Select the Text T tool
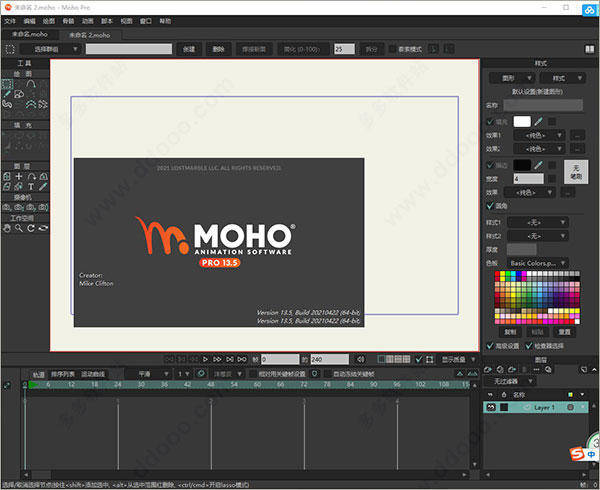This screenshot has width=600, height=490. (31, 187)
